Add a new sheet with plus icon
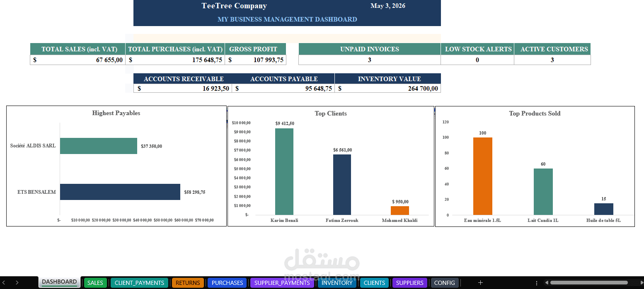Viewport: 644px width, 289px height. tap(480, 283)
